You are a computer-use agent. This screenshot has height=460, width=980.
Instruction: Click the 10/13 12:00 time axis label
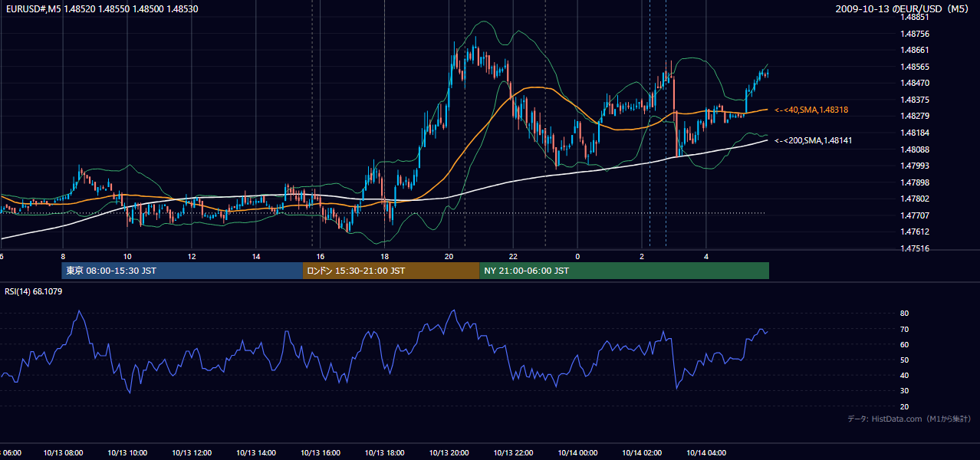point(192,453)
